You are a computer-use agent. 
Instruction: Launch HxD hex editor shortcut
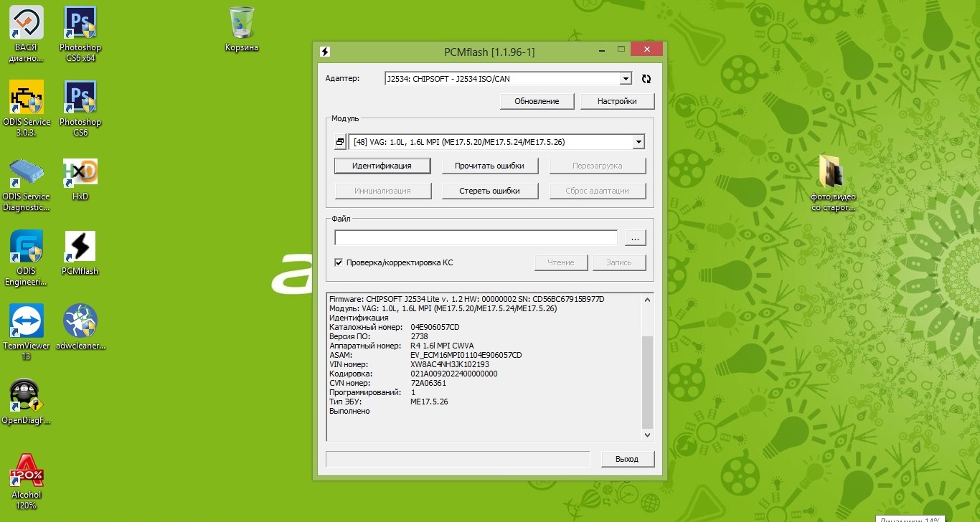point(80,179)
